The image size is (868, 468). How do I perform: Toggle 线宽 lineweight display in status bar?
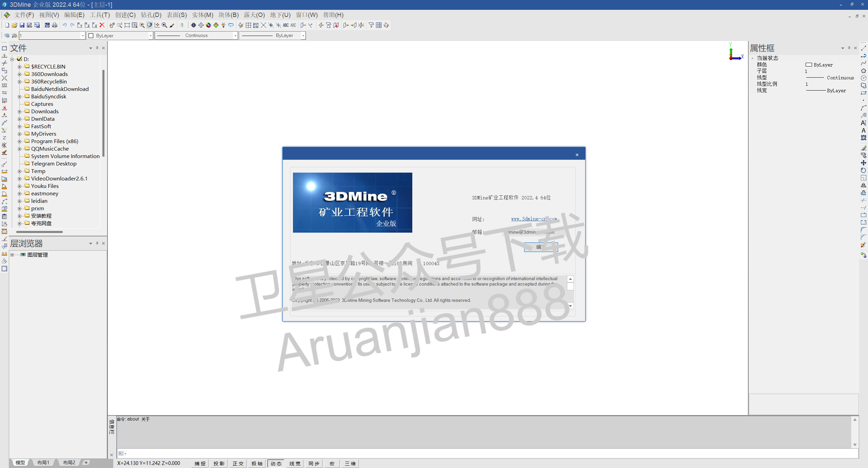295,464
